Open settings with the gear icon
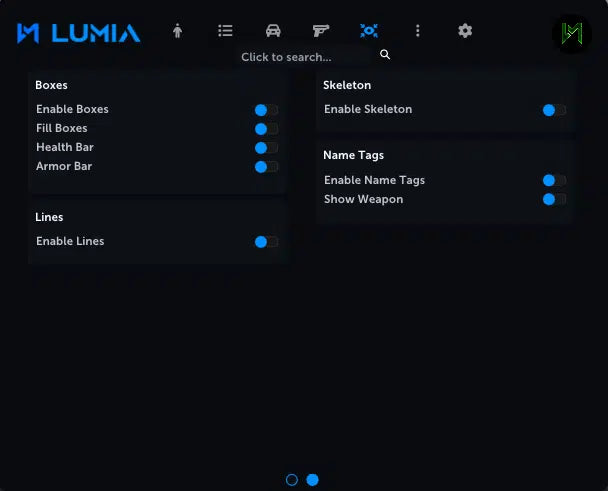608x491 pixels. pyautogui.click(x=465, y=31)
